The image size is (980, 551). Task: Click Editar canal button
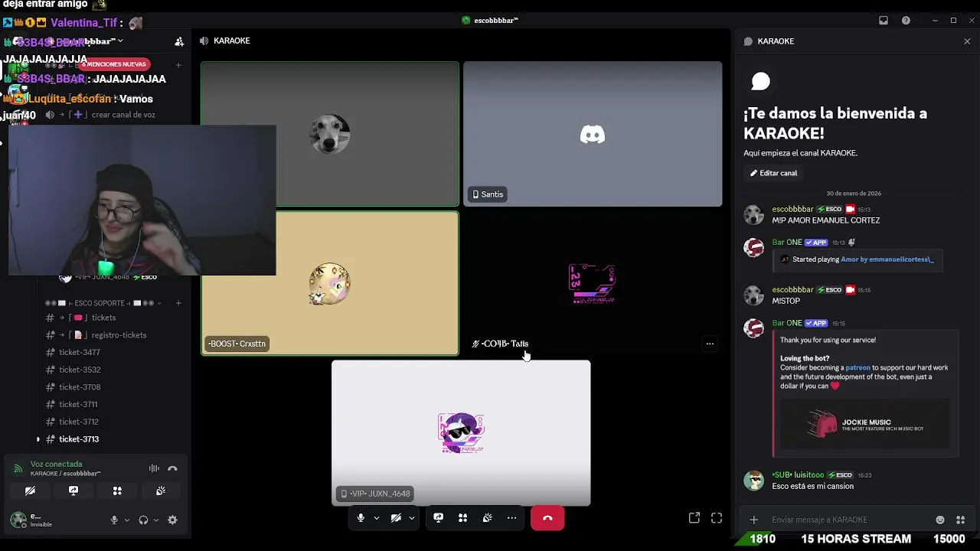(773, 173)
